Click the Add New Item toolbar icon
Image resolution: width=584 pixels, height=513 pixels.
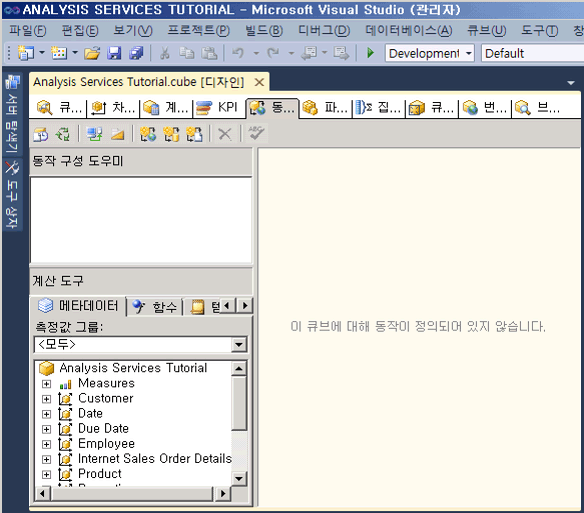point(59,53)
